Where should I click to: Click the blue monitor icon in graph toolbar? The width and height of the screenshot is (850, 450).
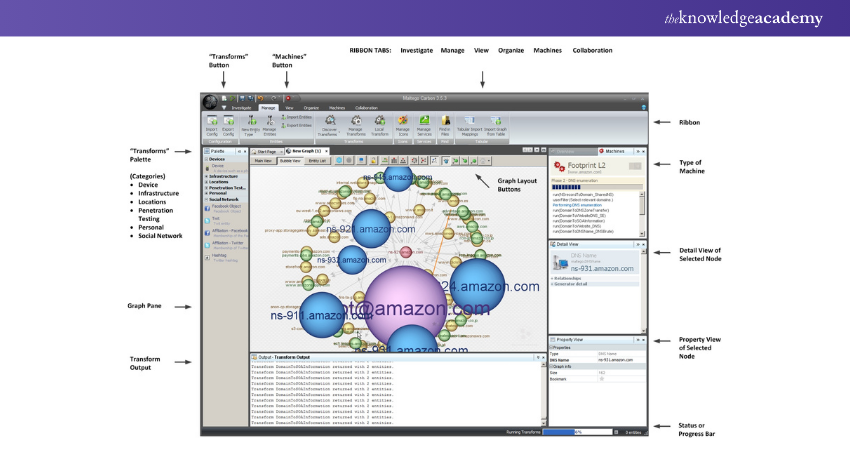pos(361,160)
